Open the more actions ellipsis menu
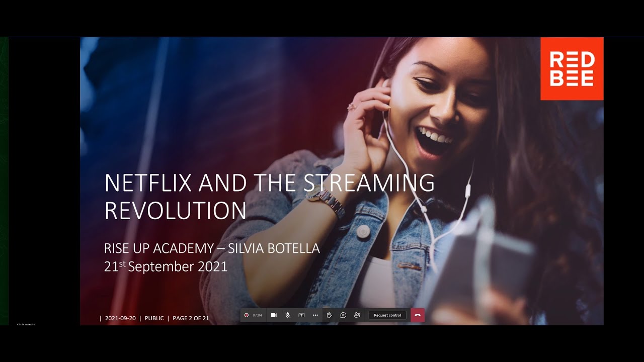 click(315, 315)
